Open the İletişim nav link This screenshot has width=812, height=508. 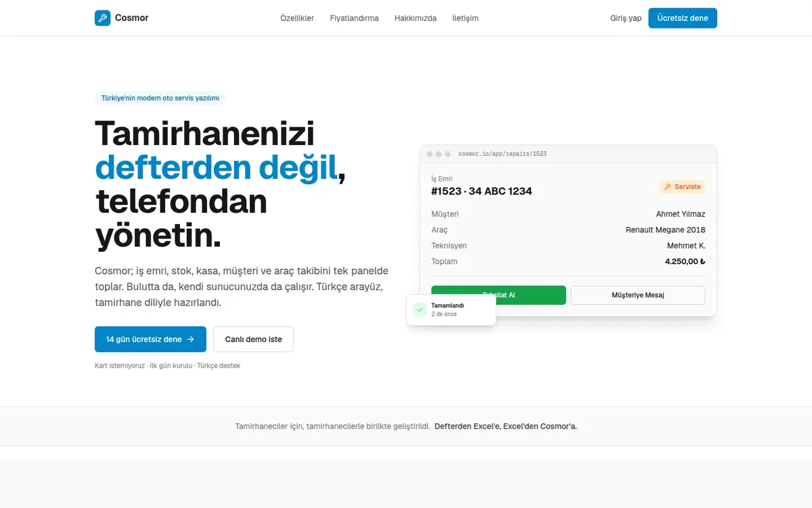(466, 18)
